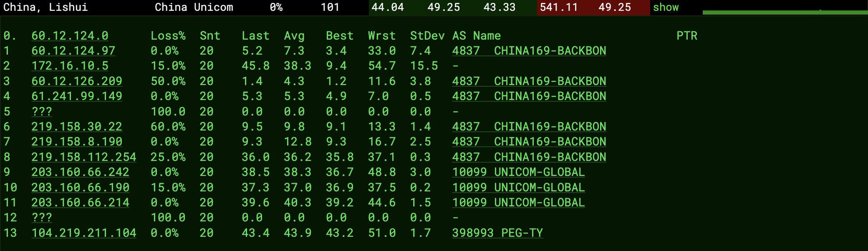
Task: Click the Loss% column header
Action: pyautogui.click(x=168, y=36)
